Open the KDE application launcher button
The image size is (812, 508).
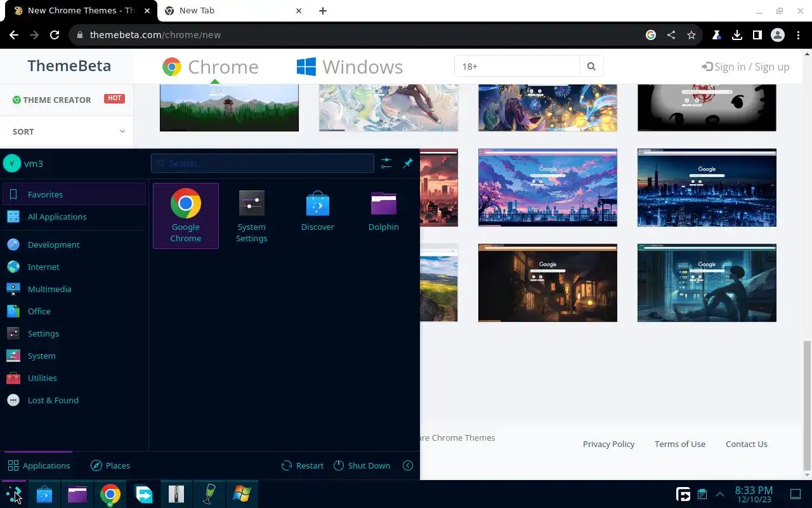[13, 494]
